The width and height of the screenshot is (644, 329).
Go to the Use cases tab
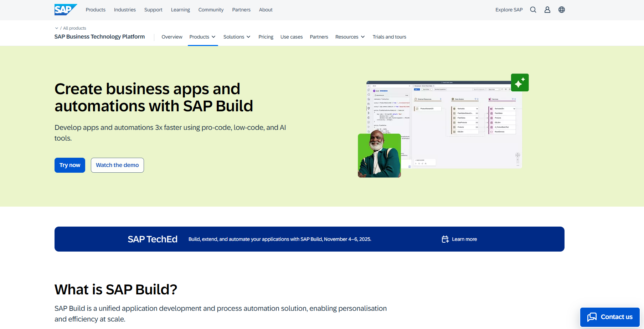[x=292, y=37]
